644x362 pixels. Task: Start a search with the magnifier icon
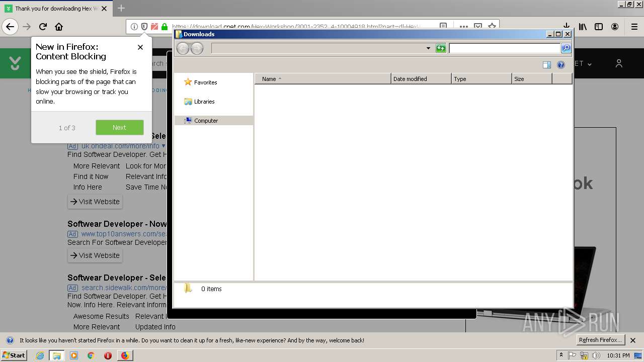click(x=566, y=48)
